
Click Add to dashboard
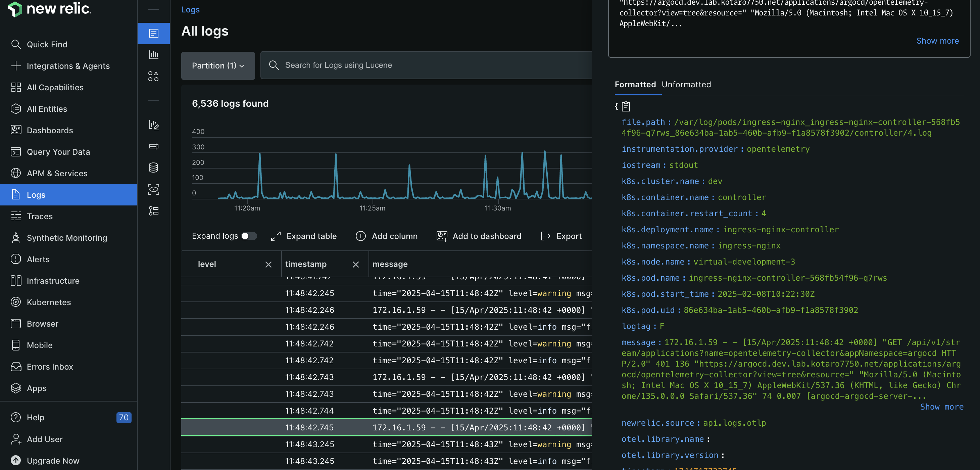(479, 236)
